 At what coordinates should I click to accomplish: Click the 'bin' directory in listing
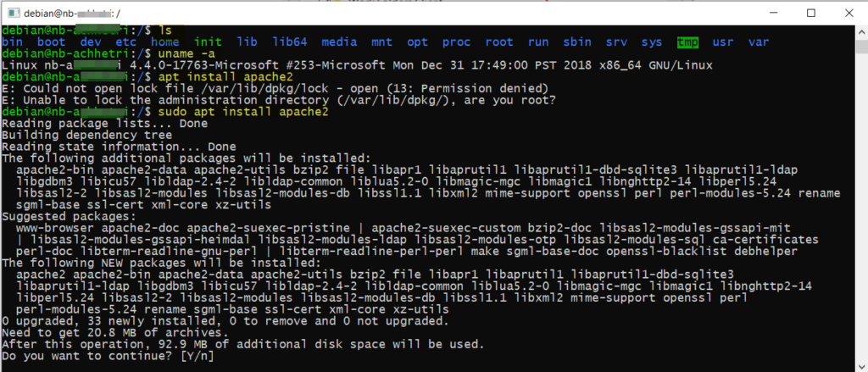click(x=12, y=42)
